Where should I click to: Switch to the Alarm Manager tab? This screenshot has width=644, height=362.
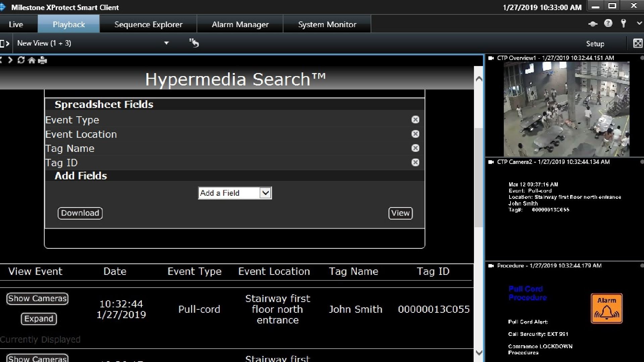[x=240, y=24]
